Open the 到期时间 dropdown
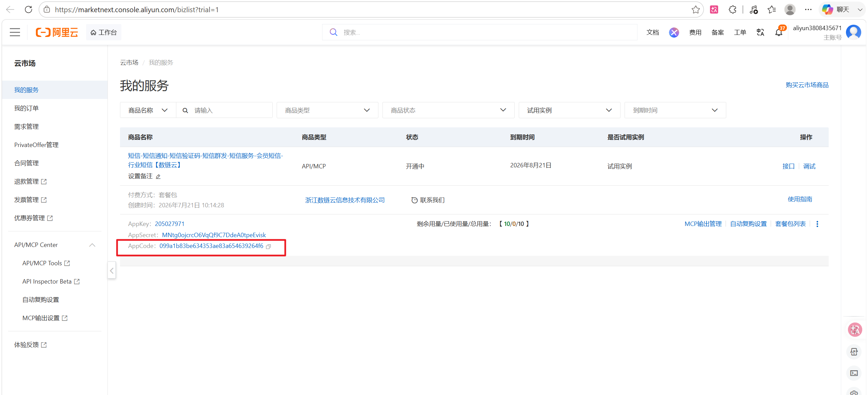The image size is (868, 395). 675,110
